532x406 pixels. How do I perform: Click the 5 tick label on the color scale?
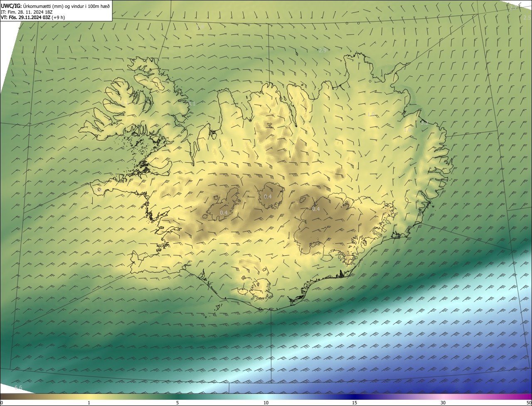click(x=177, y=403)
